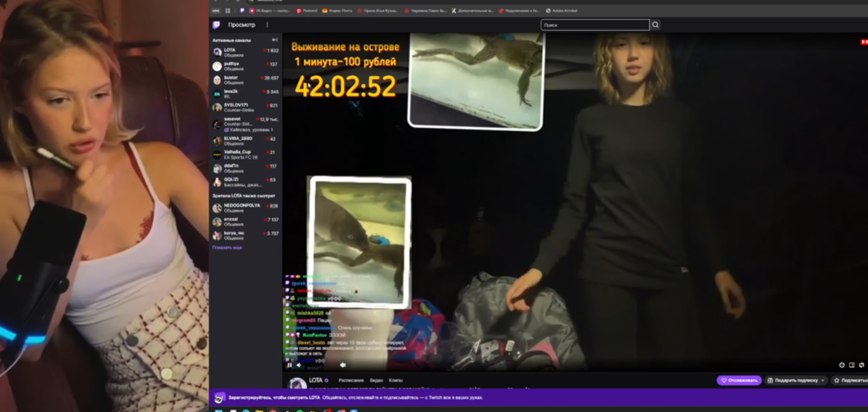The width and height of the screenshot is (868, 412).
Task: Open the SYSLOV171 Counter-Strike channel
Action: click(245, 107)
